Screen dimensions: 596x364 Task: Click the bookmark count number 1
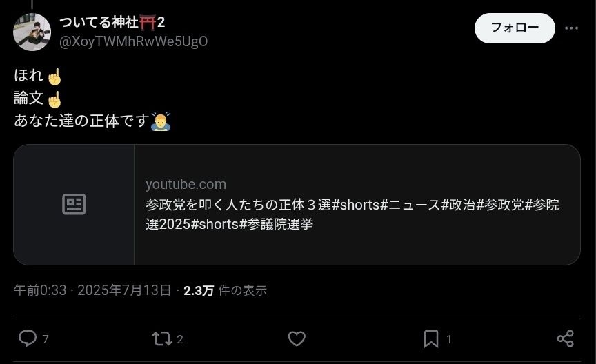coord(449,339)
